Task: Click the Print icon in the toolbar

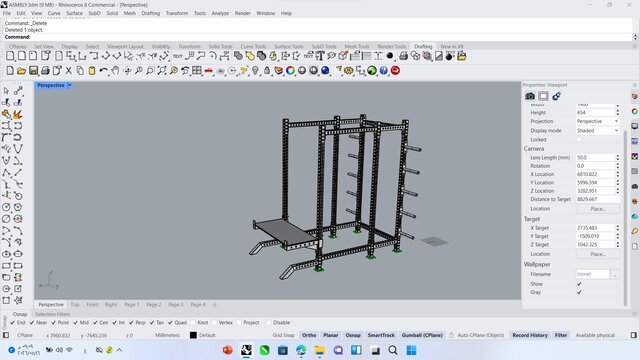Action: (45, 71)
